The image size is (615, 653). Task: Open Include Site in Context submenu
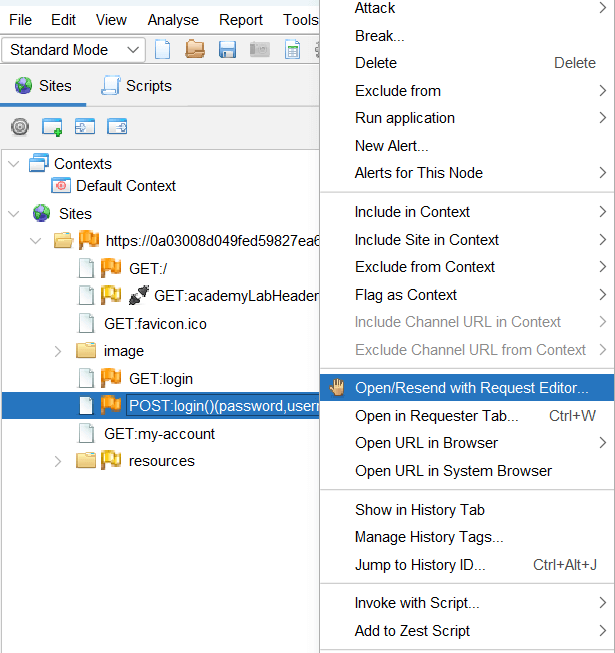[467, 240]
